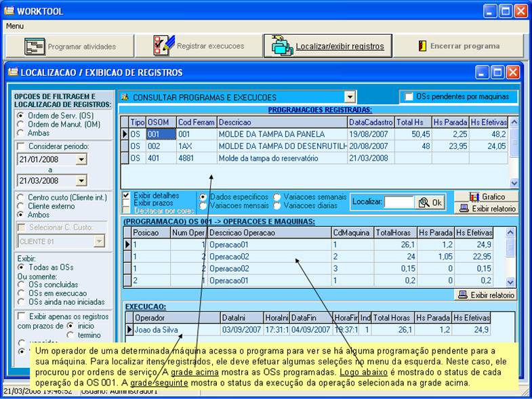Screen dimensions: 532x399
Task: Select OSs concluidas radio
Action: (x=21, y=285)
